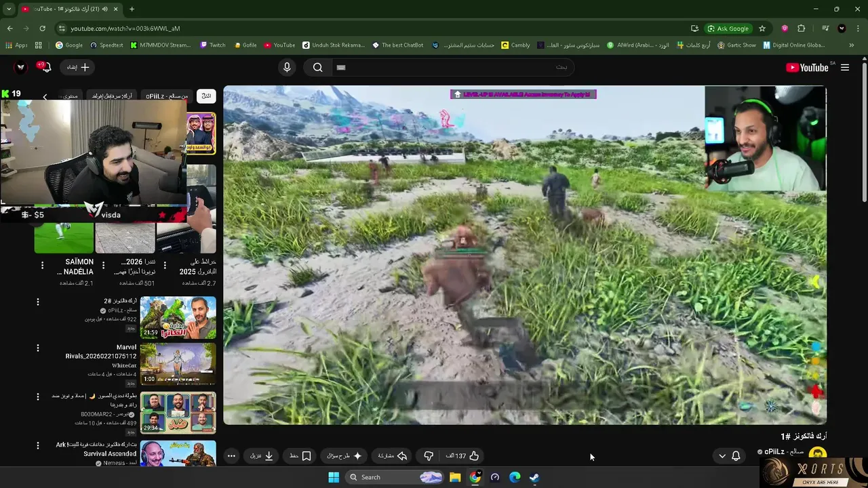Open the Nemesis Ark video thumbnail
The width and height of the screenshot is (868, 488).
[x=178, y=453]
